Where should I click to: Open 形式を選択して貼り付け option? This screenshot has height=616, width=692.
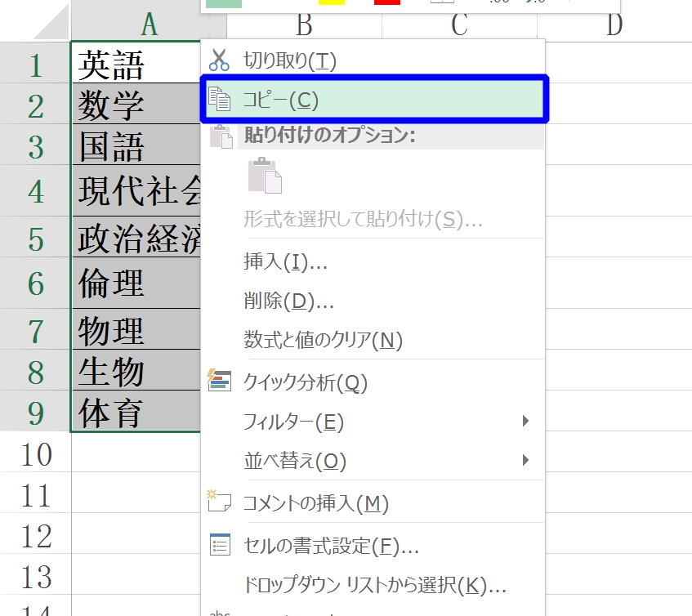point(363,219)
